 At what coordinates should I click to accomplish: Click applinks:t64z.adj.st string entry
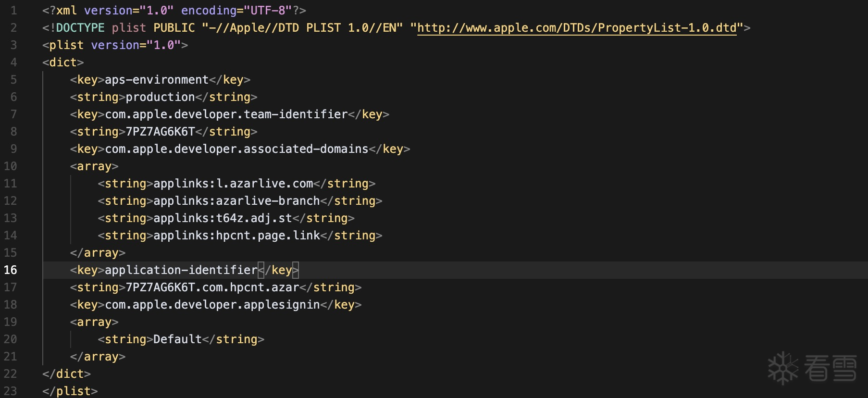point(223,218)
